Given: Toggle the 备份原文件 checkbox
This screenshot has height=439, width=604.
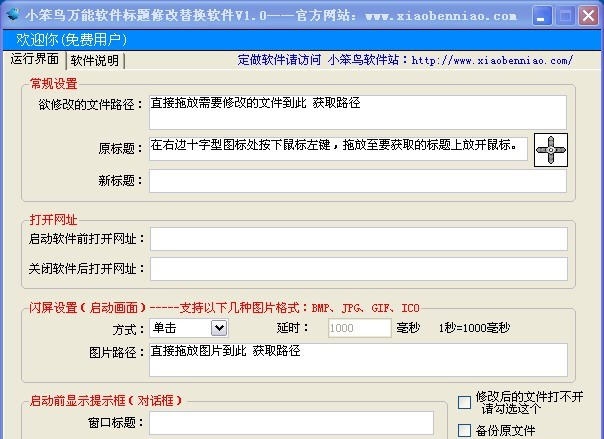Looking at the screenshot, I should (464, 431).
